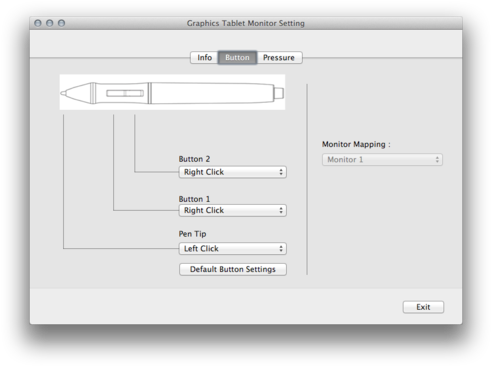The width and height of the screenshot is (491, 366).
Task: Click the pen tip on the pen illustration
Action: point(63,93)
